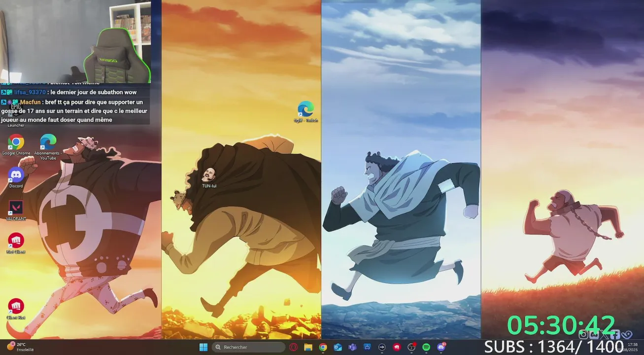Select the TUN-lul desktop icon
Screen dimensions: 644x355
[x=209, y=177]
